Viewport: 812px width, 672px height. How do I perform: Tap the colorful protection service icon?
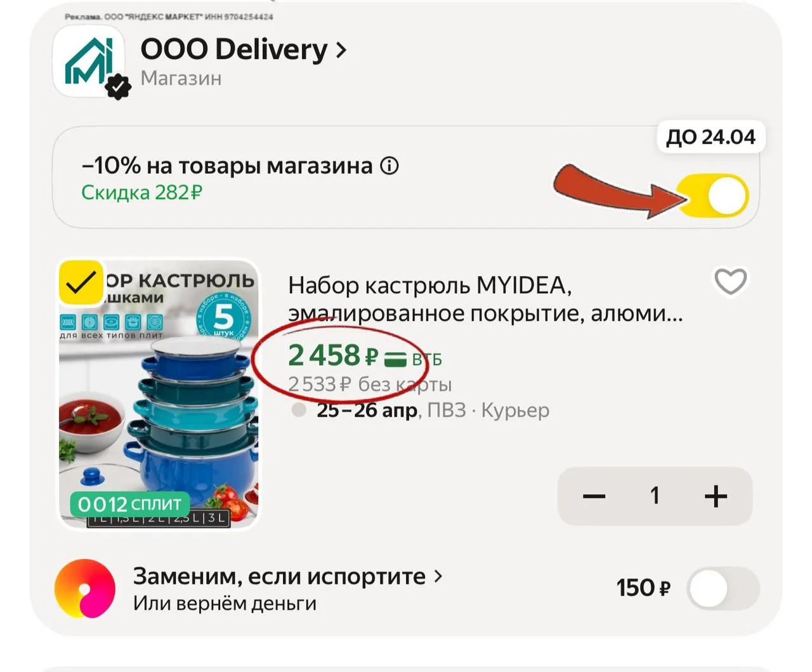(x=85, y=588)
